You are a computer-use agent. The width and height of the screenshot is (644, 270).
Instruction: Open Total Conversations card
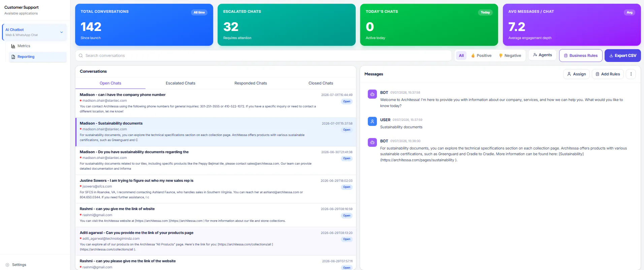pos(144,25)
